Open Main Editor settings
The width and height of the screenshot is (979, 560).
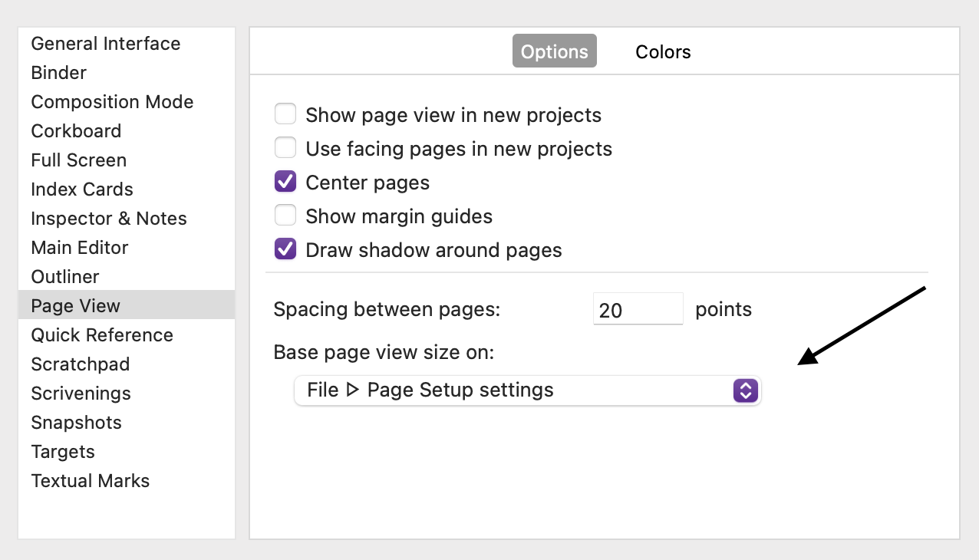(127, 248)
